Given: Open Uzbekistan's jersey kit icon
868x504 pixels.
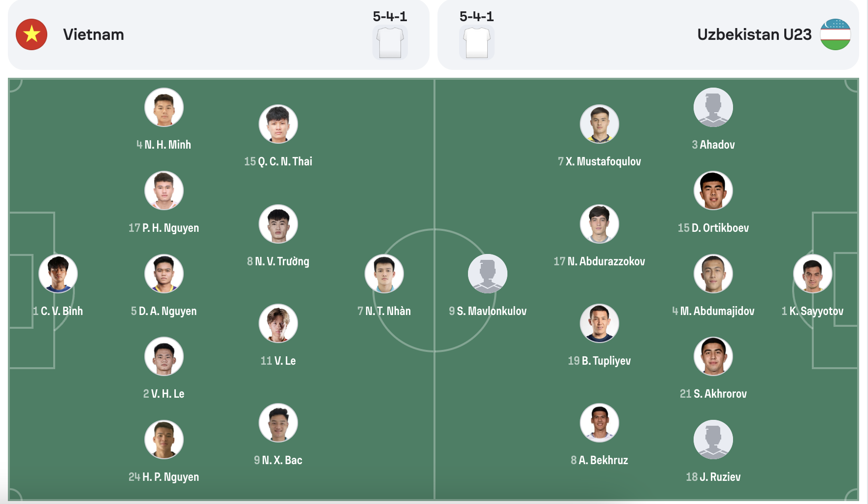Looking at the screenshot, I should [476, 42].
